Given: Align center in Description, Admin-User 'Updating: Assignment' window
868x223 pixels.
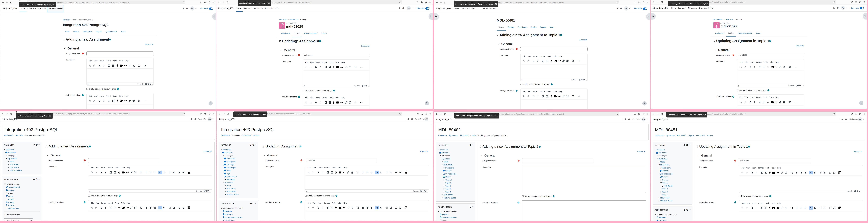Looking at the screenshot, I should [367, 173].
